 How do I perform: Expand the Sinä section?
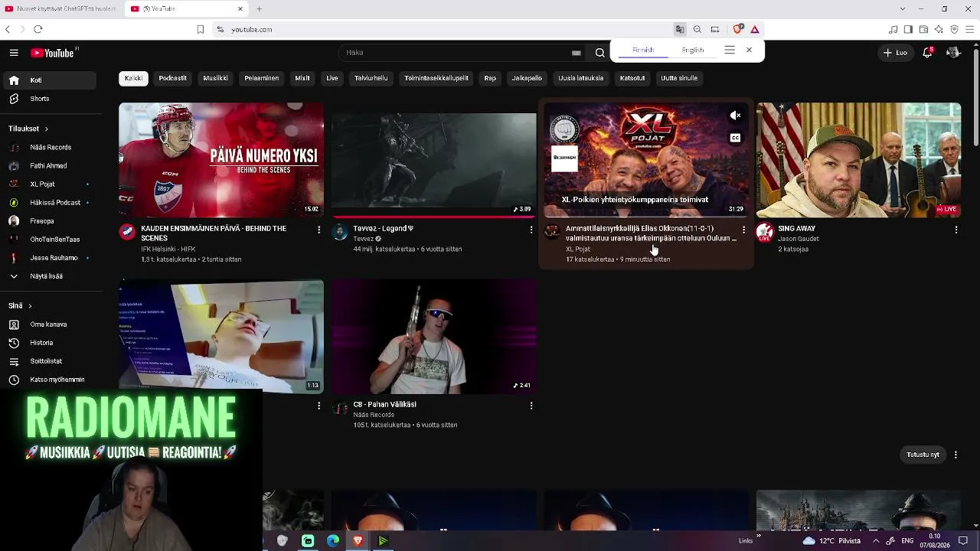[x=20, y=306]
